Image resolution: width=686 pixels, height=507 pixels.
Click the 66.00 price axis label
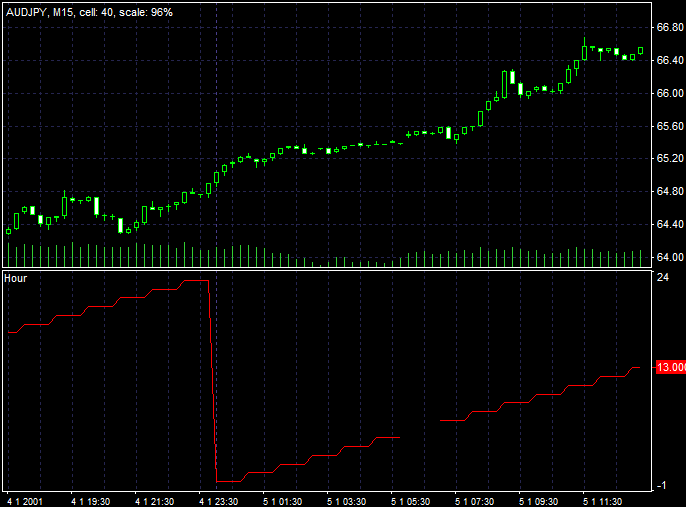pyautogui.click(x=670, y=93)
